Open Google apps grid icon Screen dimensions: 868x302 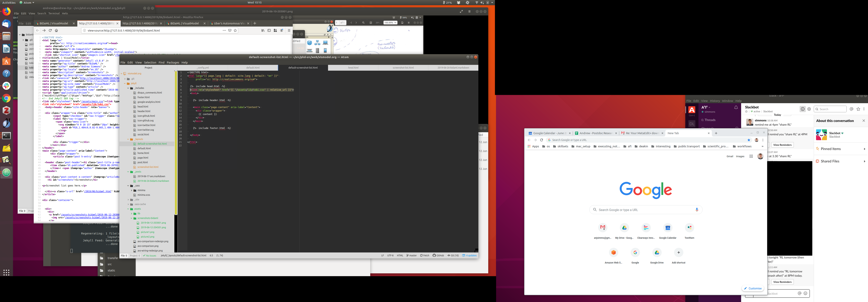coord(751,156)
